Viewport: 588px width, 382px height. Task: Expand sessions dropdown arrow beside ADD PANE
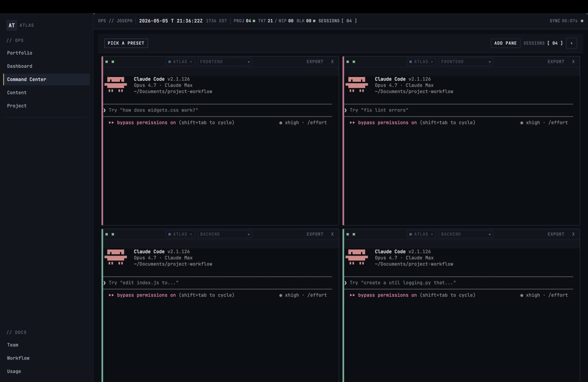click(x=571, y=43)
